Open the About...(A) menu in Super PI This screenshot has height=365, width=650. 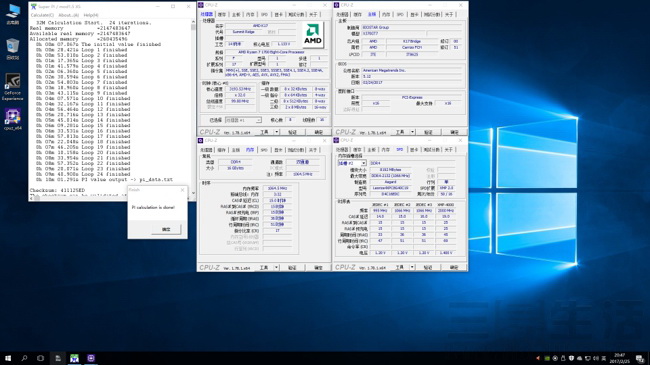pos(68,15)
